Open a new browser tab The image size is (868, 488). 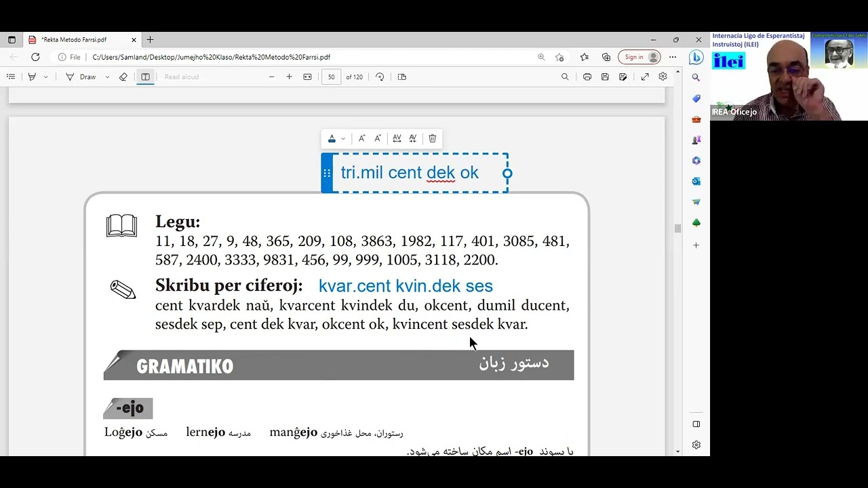[x=150, y=40]
